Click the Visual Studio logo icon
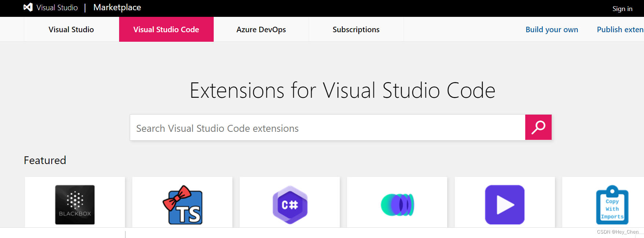This screenshot has height=238, width=644. click(x=28, y=7)
